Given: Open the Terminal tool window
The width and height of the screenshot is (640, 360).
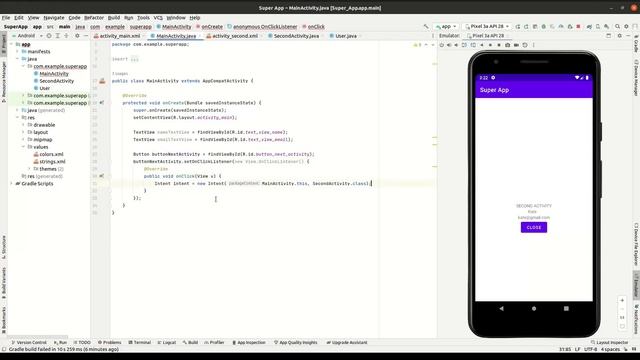Looking at the screenshot, I should coord(140,342).
